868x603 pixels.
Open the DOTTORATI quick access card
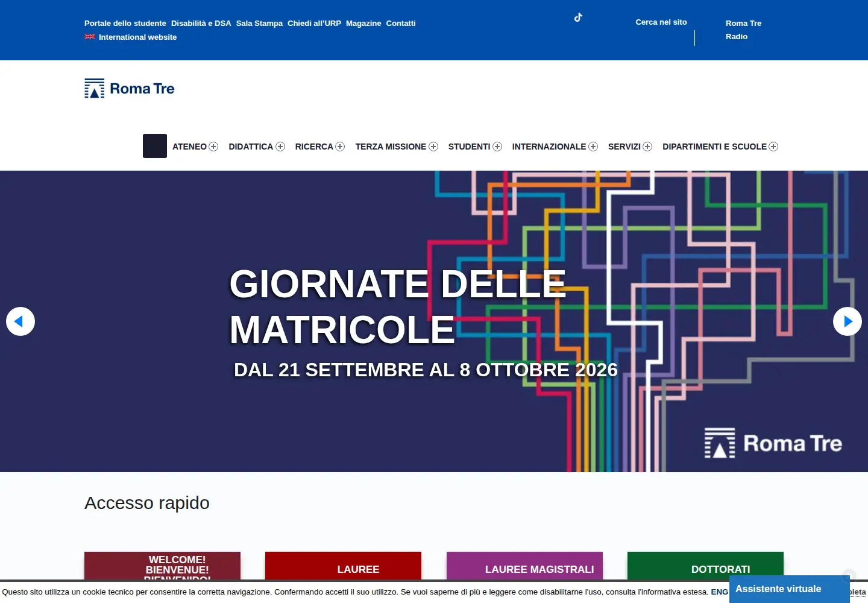[705, 567]
